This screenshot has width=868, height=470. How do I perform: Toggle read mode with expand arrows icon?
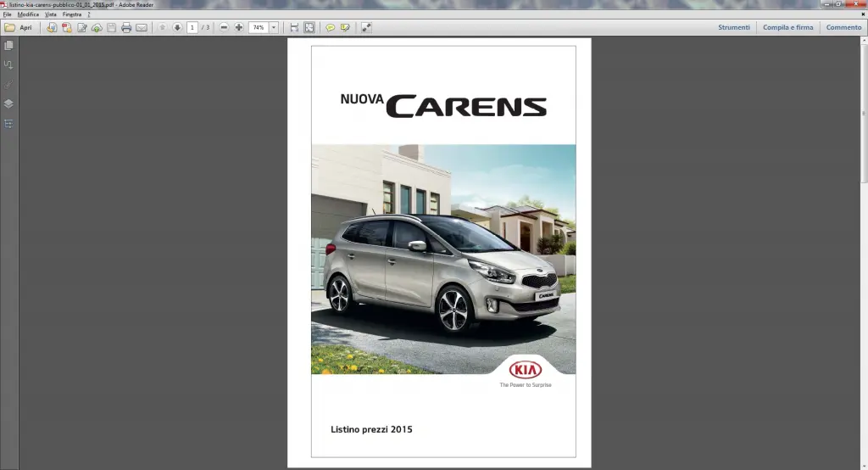366,27
